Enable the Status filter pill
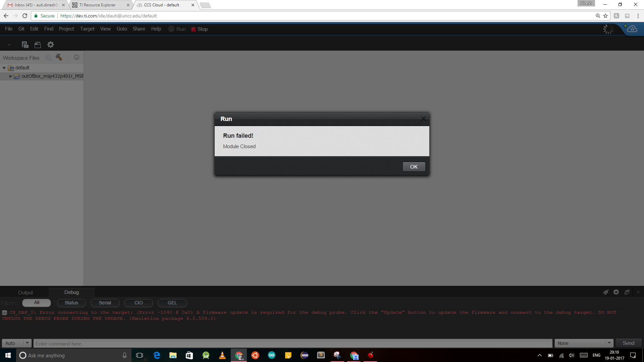The image size is (644, 362). pyautogui.click(x=71, y=303)
